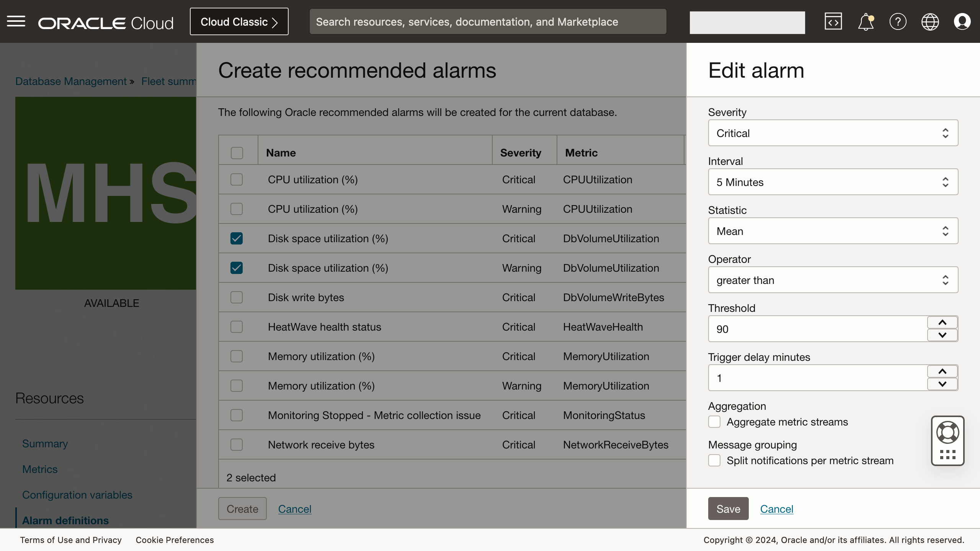
Task: Enable Split notifications per metric stream
Action: tap(714, 460)
